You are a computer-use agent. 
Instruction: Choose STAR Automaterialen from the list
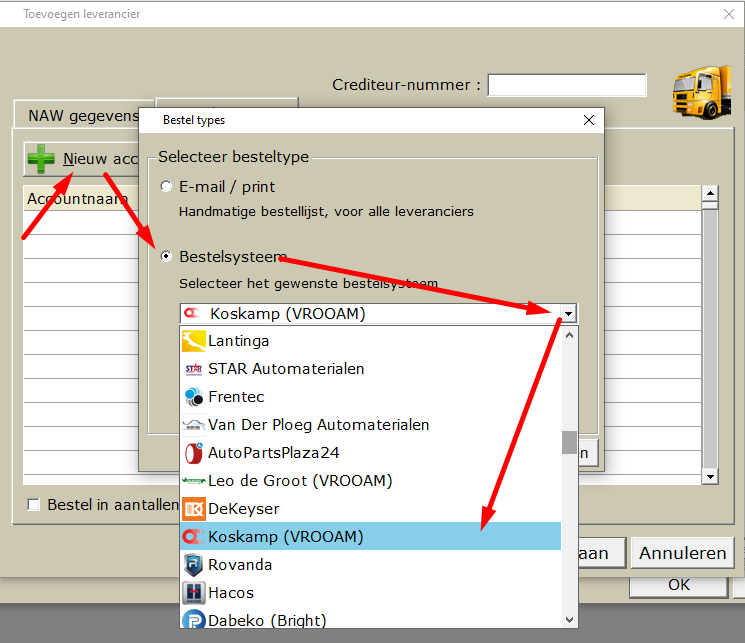pyautogui.click(x=371, y=369)
